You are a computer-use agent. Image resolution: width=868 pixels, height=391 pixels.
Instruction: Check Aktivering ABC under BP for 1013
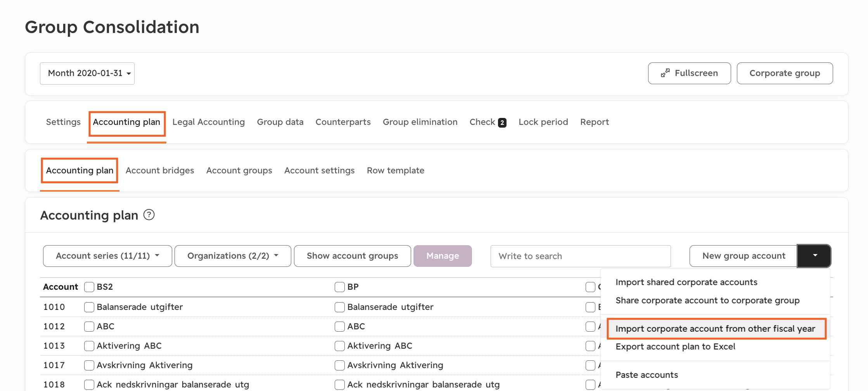coord(340,346)
